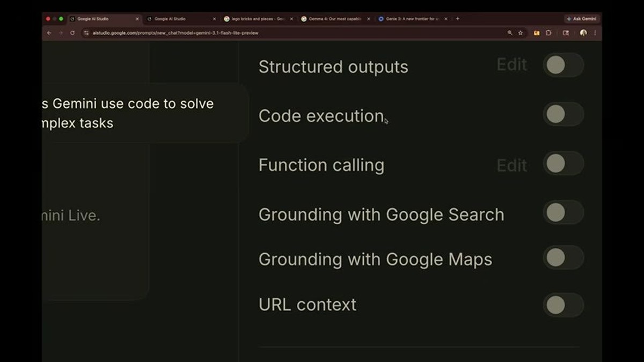Image resolution: width=644 pixels, height=362 pixels.
Task: Close the Genie 3 tab
Action: point(445,19)
